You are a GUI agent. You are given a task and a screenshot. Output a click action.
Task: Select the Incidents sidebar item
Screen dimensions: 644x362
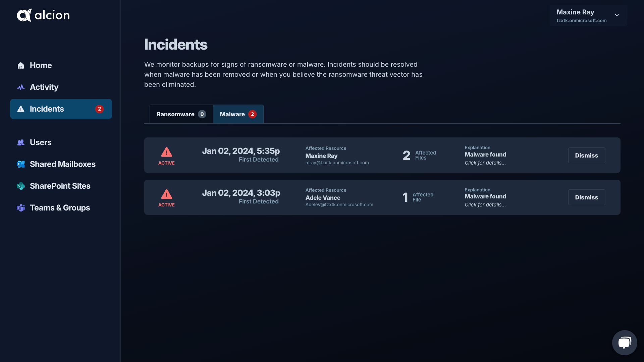coord(61,109)
